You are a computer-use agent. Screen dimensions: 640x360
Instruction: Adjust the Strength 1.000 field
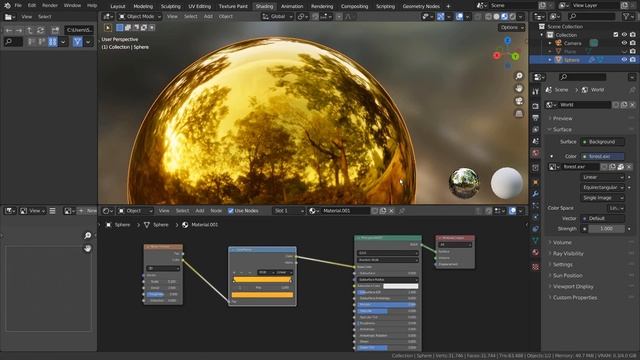click(606, 229)
